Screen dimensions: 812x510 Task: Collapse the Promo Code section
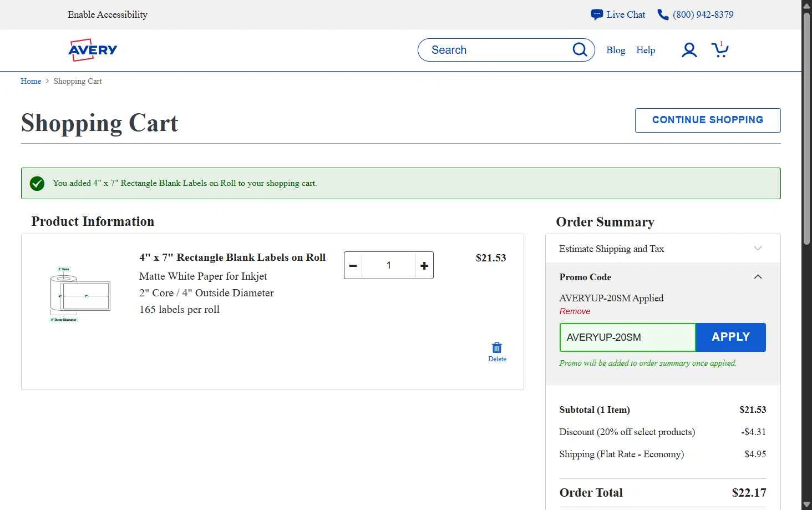pos(758,277)
